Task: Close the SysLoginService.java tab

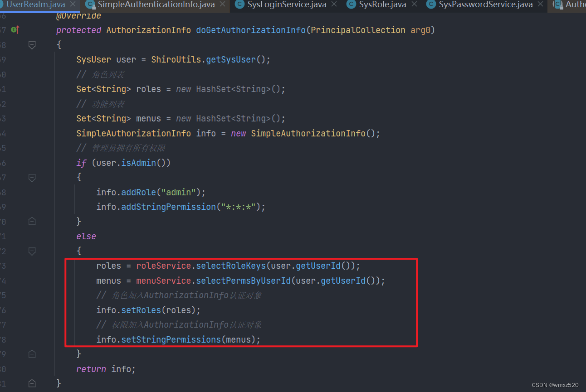Action: tap(334, 5)
